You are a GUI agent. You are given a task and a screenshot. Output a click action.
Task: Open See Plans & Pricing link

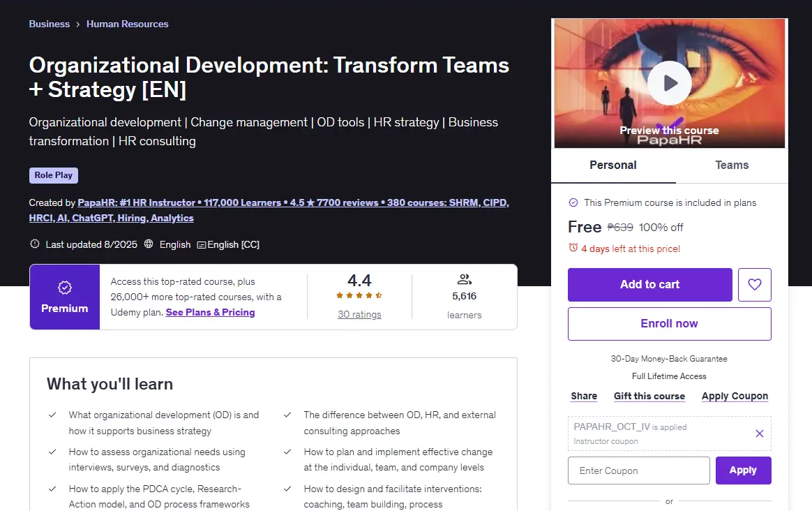210,313
